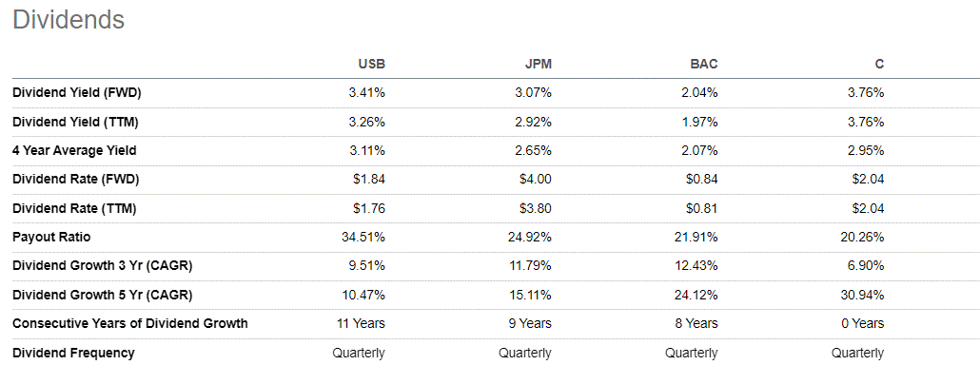Select the 4 Year Average Yield label
Image resolution: width=980 pixels, height=365 pixels.
click(x=74, y=150)
